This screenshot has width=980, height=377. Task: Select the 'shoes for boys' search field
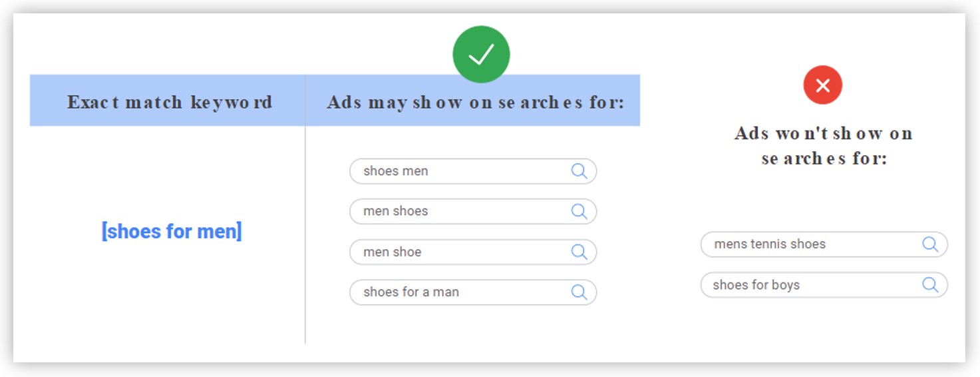tap(824, 285)
